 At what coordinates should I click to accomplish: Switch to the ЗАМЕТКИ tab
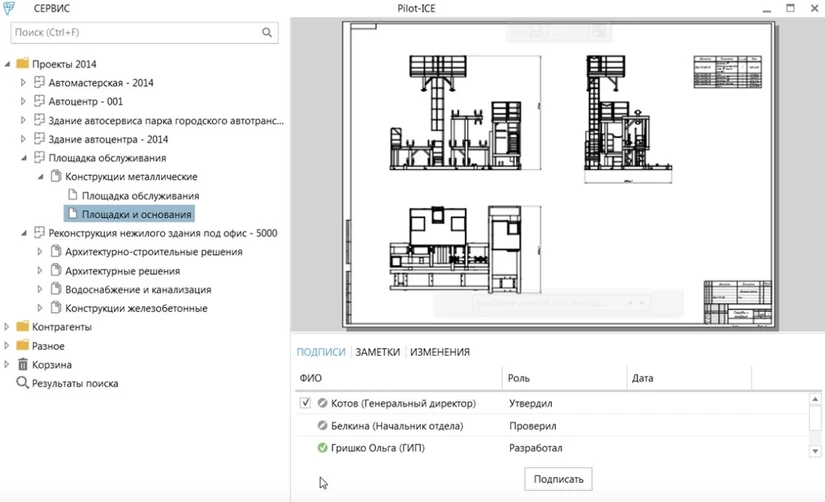[x=377, y=352]
